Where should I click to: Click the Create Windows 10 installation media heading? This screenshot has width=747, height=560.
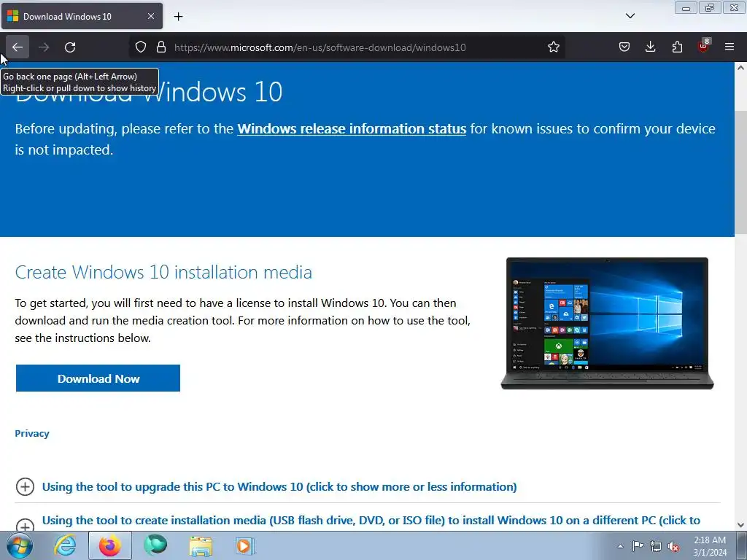point(163,273)
